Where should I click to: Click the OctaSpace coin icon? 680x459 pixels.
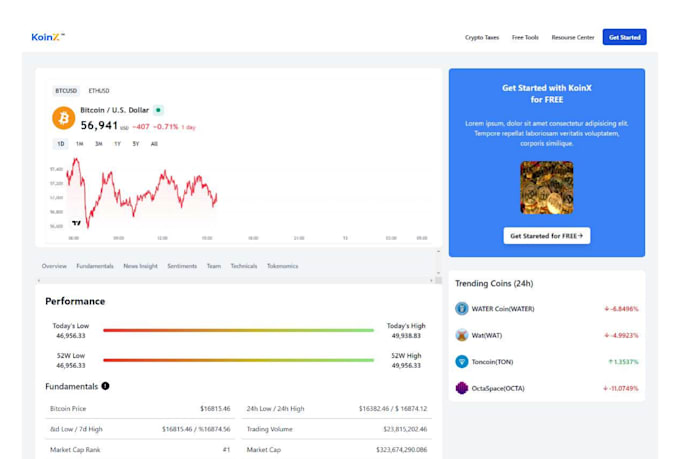tap(462, 388)
